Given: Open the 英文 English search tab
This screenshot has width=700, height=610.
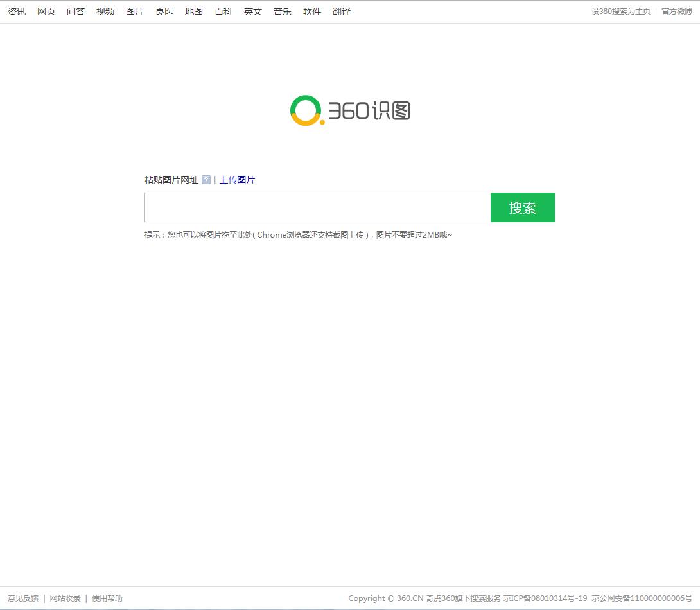Looking at the screenshot, I should coord(252,12).
